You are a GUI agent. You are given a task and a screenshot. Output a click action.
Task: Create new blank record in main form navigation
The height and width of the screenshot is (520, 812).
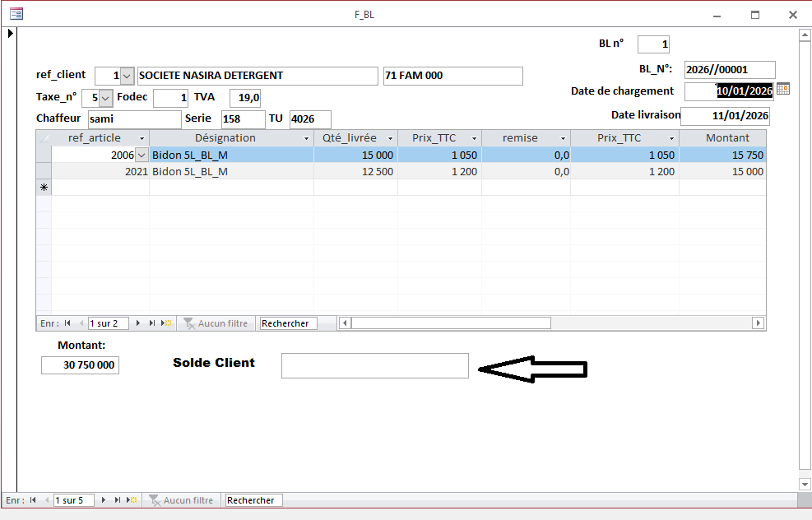[132, 500]
